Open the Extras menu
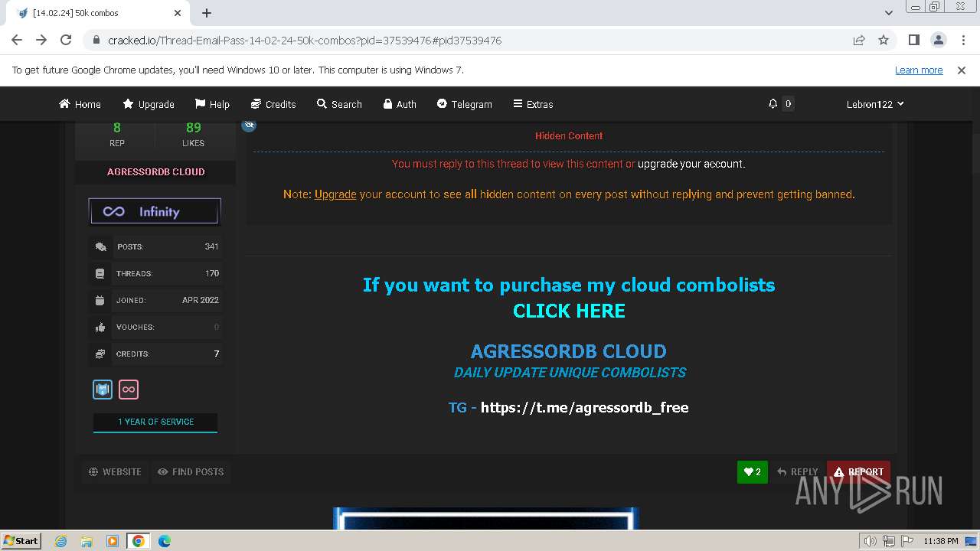This screenshot has width=980, height=551. point(533,104)
